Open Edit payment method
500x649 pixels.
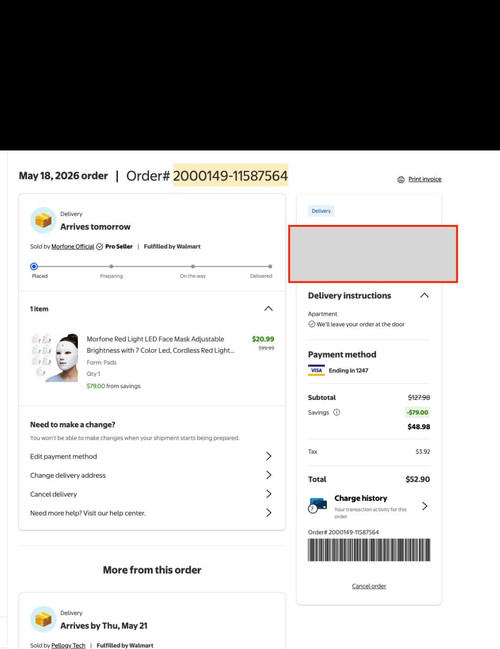(63, 456)
